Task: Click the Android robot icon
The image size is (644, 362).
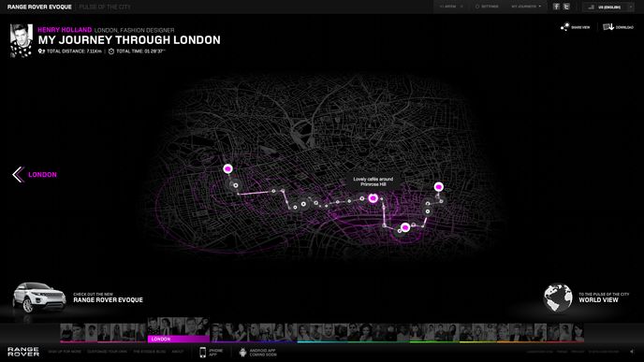Action: tap(242, 352)
